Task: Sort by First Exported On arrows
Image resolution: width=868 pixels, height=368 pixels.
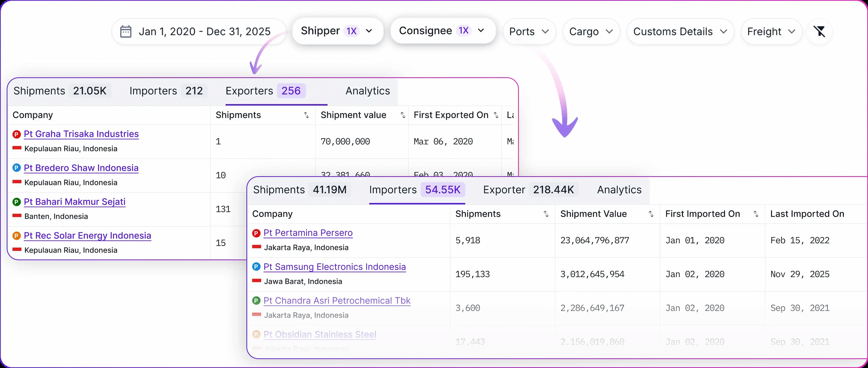Action: pyautogui.click(x=496, y=115)
